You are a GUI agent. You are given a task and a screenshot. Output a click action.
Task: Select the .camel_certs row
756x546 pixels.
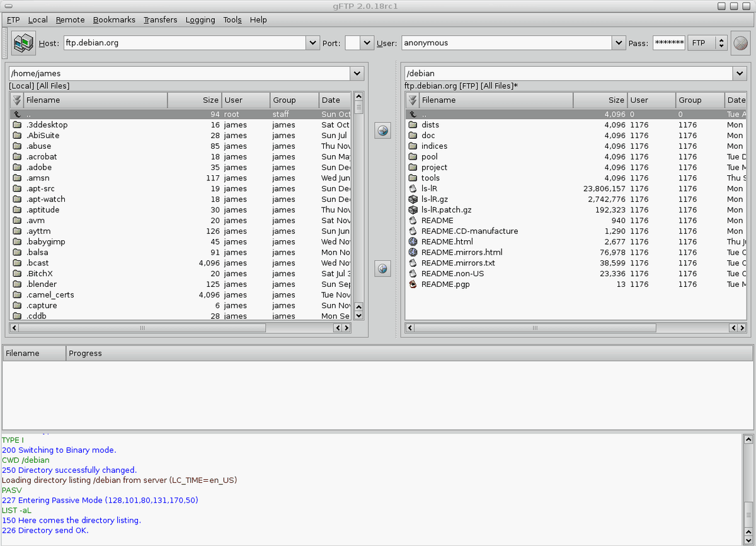tap(181, 295)
